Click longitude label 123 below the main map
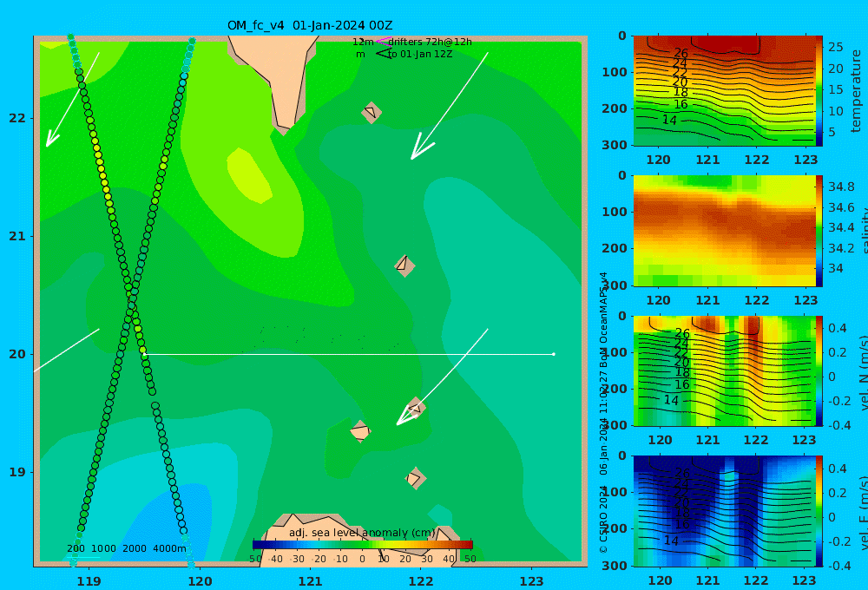 point(532,581)
